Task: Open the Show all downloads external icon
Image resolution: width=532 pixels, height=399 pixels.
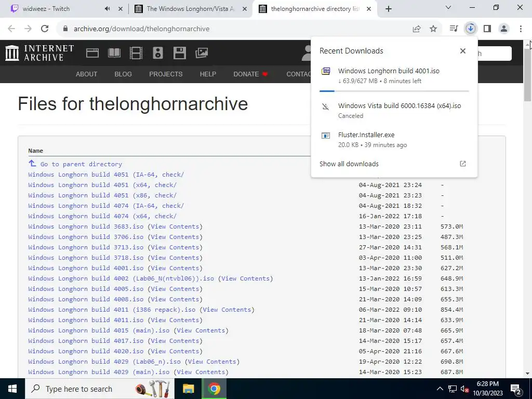Action: (463, 164)
